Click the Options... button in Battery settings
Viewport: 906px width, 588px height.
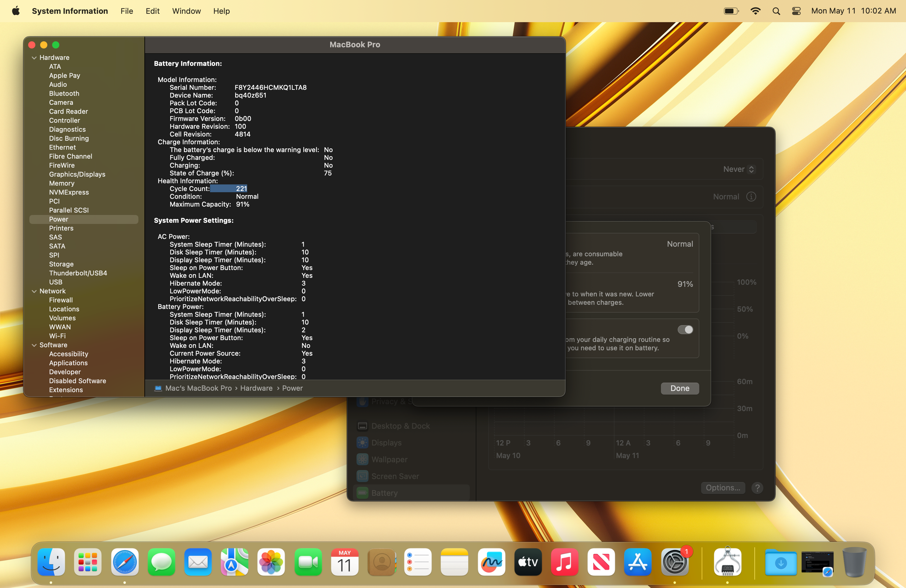click(723, 488)
